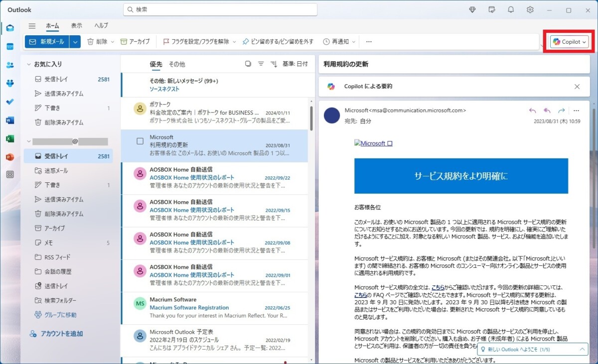
Task: Check the Microsoft 利用規約の更新 message checkbox
Action: click(x=140, y=141)
